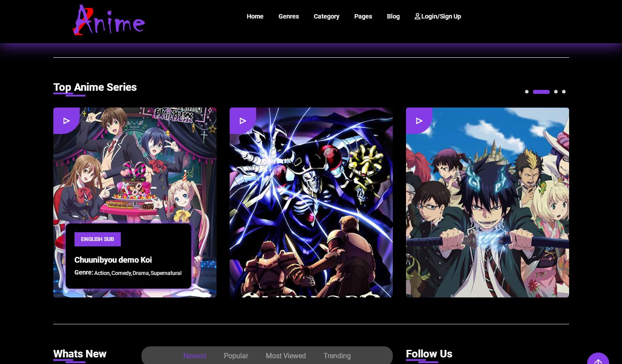Click the Comedy genre link
The width and height of the screenshot is (622, 364).
pos(121,273)
